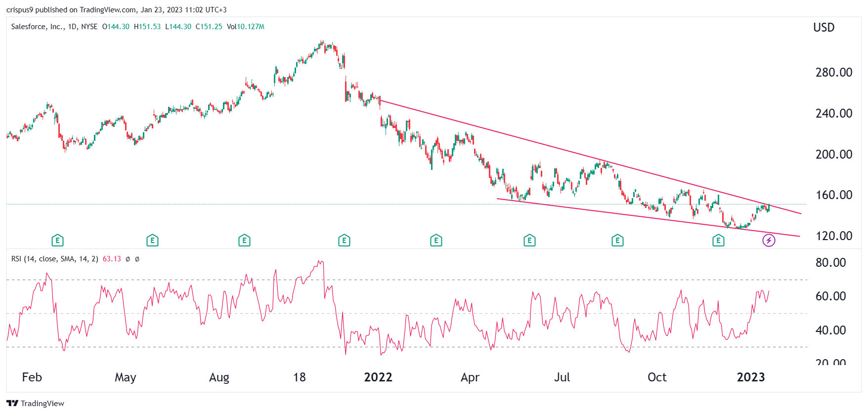Click the leftmost earnings E marker
Viewport: 868px width, 414px height.
pos(57,241)
